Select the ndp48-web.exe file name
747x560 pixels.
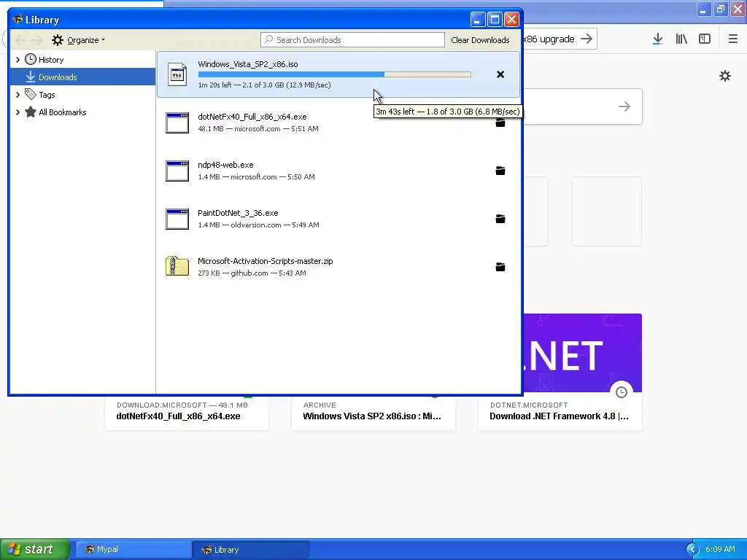click(225, 165)
